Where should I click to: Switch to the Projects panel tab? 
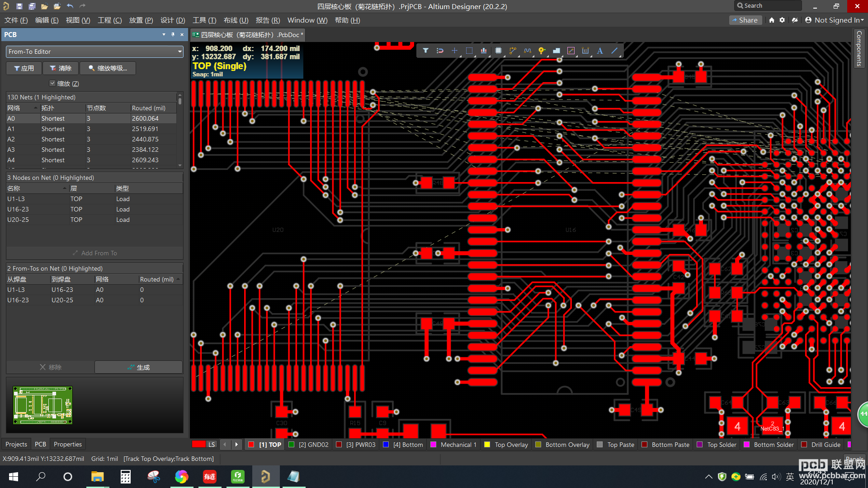pyautogui.click(x=16, y=444)
